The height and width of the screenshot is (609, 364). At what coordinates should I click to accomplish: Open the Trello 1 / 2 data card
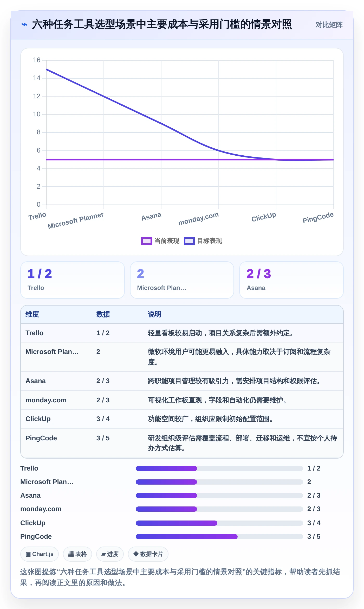point(73,280)
